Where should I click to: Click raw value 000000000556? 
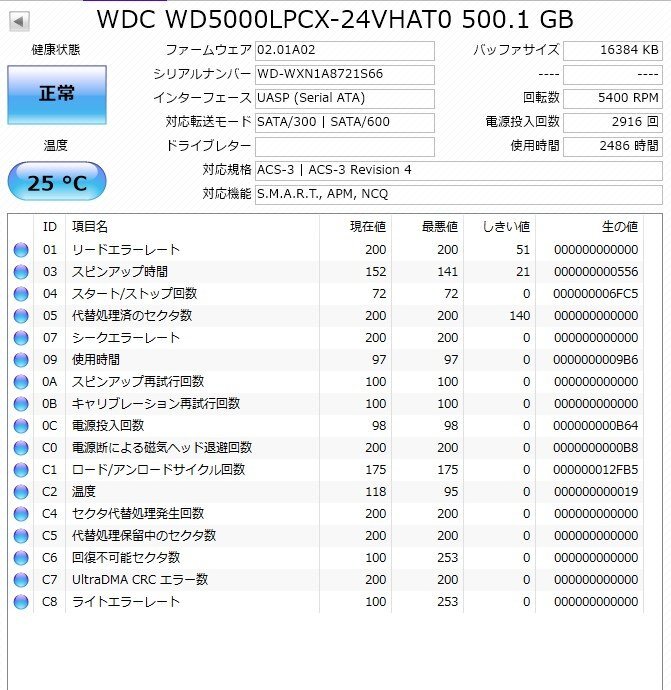(x=596, y=272)
